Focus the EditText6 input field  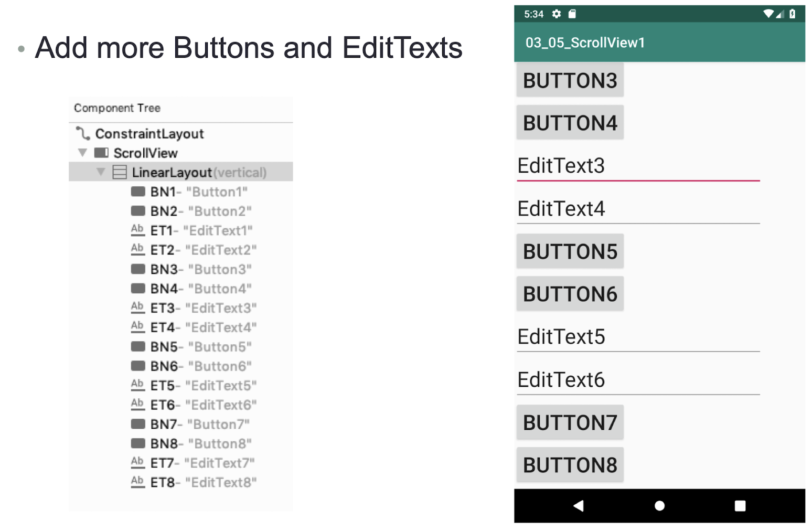pyautogui.click(x=638, y=380)
